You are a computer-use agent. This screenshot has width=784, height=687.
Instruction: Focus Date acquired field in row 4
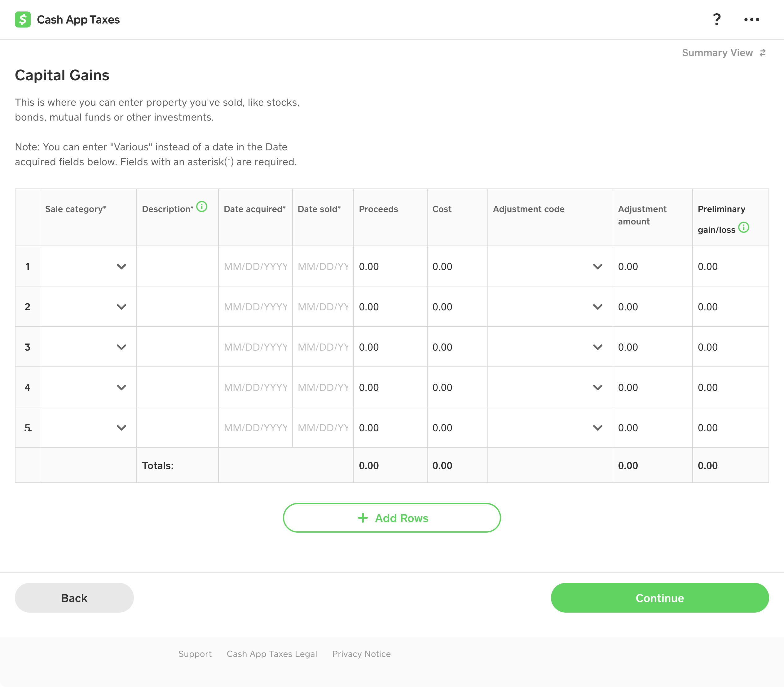tap(256, 387)
